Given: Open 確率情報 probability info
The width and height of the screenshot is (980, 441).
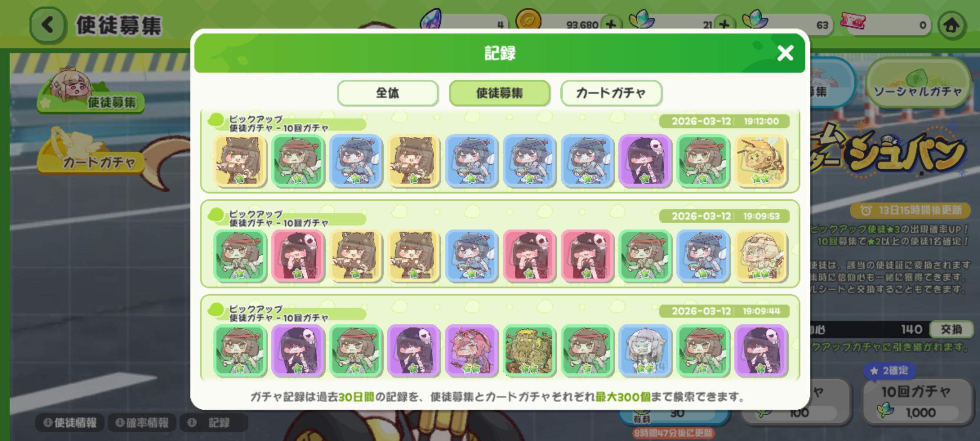Looking at the screenshot, I should [x=142, y=423].
